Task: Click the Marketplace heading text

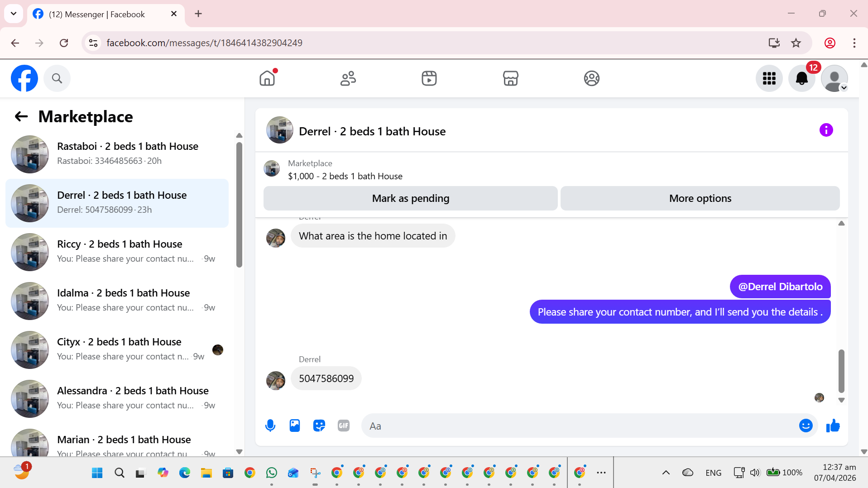Action: pos(86,117)
